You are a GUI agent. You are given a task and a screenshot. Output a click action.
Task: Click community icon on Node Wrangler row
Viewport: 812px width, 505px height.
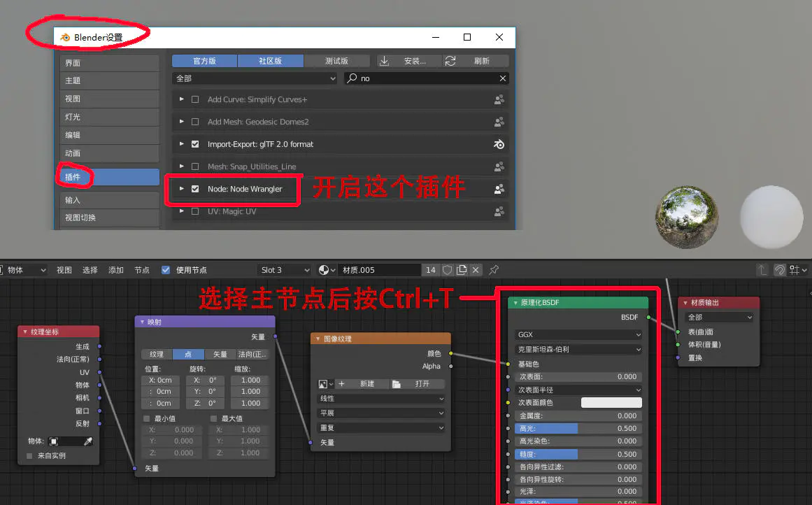[499, 189]
